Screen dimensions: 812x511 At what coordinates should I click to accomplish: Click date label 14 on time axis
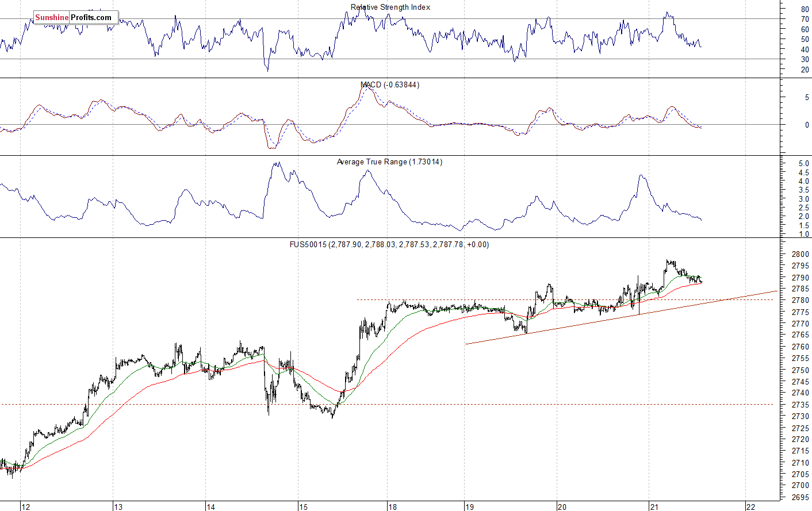point(210,506)
